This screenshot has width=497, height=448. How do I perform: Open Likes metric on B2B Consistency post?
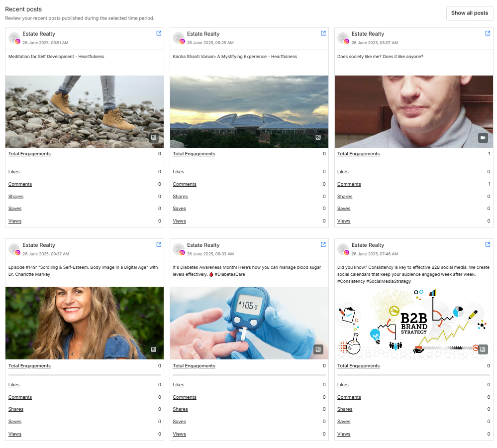coord(343,385)
